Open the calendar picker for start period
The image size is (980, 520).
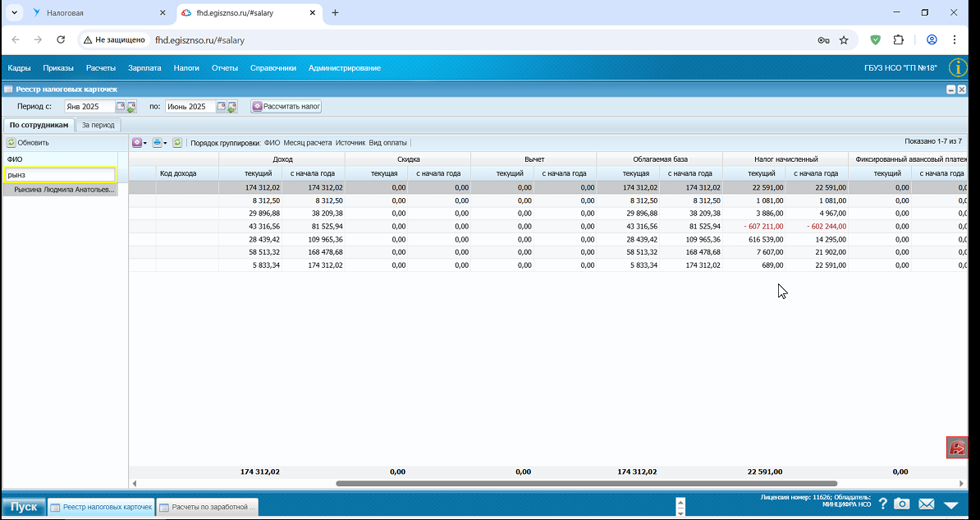pos(121,106)
